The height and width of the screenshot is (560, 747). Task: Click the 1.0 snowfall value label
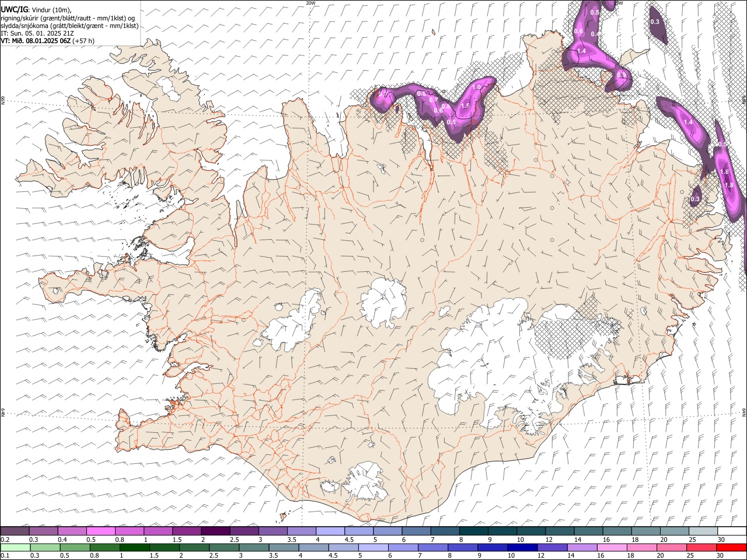(x=476, y=87)
